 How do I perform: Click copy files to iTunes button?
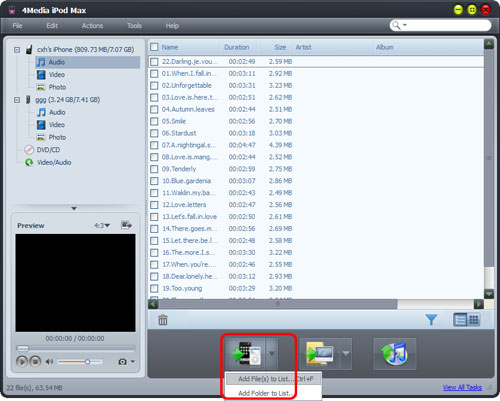pyautogui.click(x=395, y=353)
